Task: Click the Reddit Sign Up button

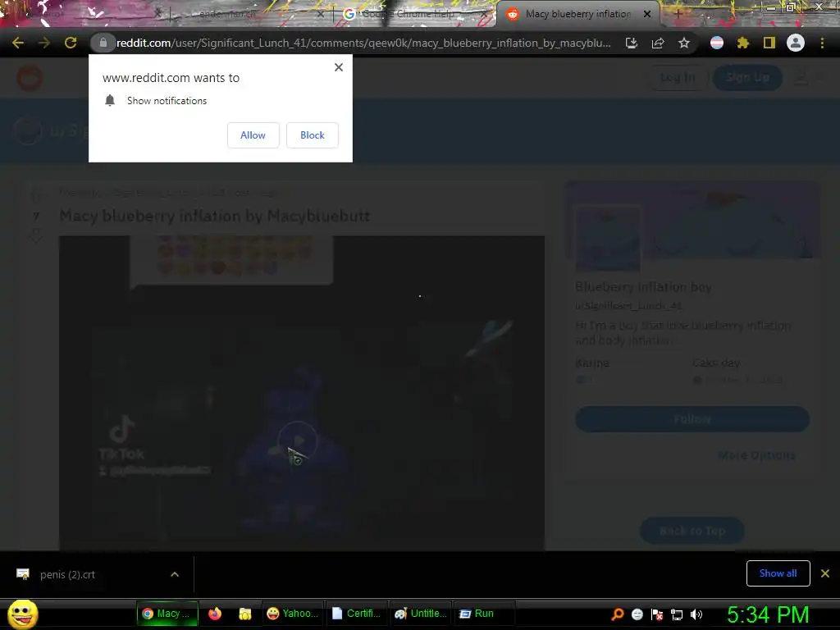Action: click(x=748, y=78)
